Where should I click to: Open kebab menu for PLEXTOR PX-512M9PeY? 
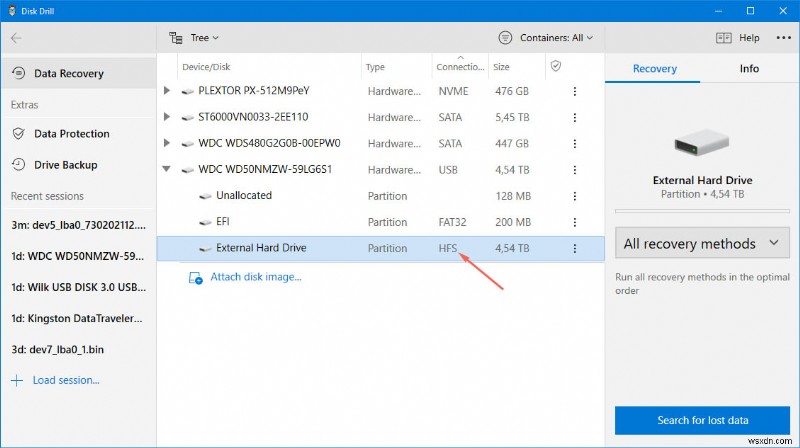click(x=574, y=91)
